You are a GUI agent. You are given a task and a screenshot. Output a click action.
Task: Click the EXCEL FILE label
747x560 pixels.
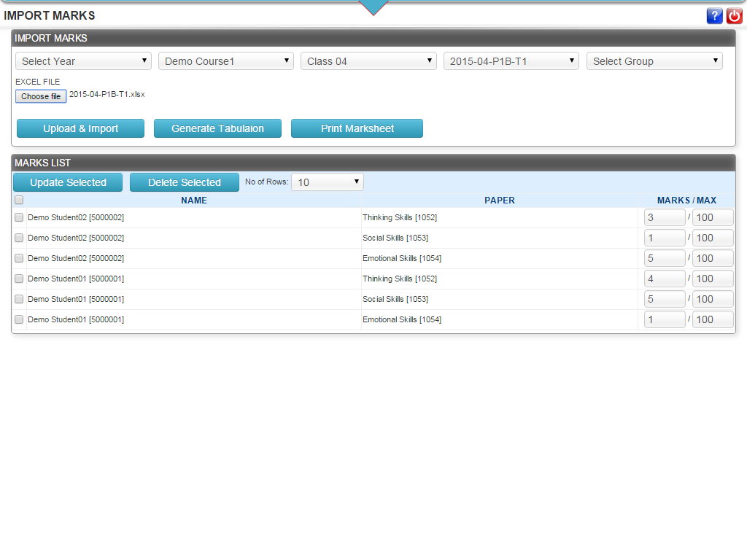pos(38,82)
